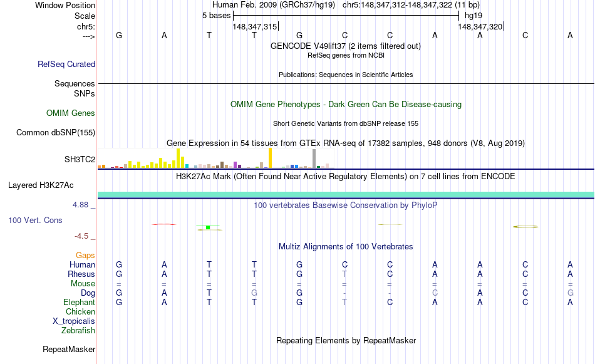Open the PhyloP Basewise Conservation title

(x=346, y=205)
